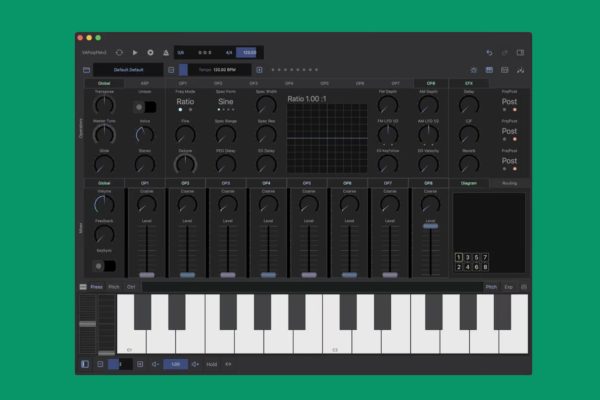
Task: Open the Default preset name selector
Action: click(x=129, y=70)
